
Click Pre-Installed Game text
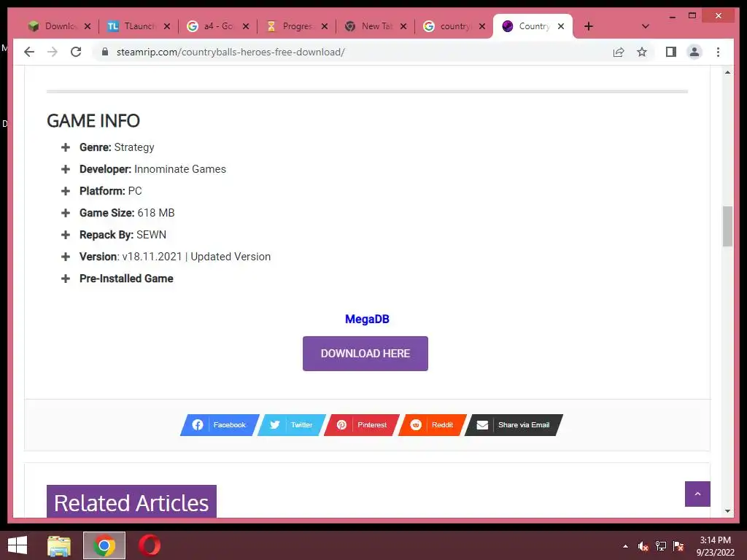point(126,279)
